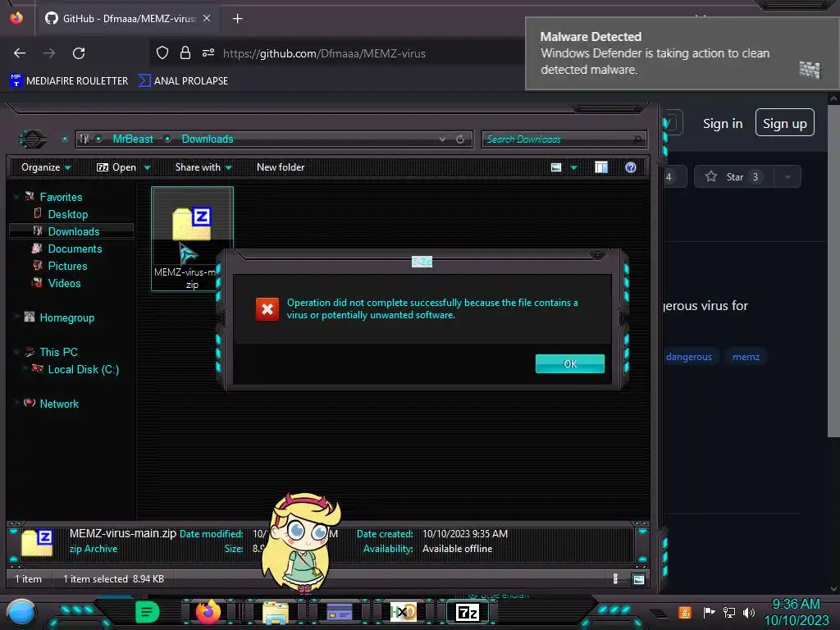Click the search magnifier icon in Explorer
840x630 pixels.
coord(637,139)
